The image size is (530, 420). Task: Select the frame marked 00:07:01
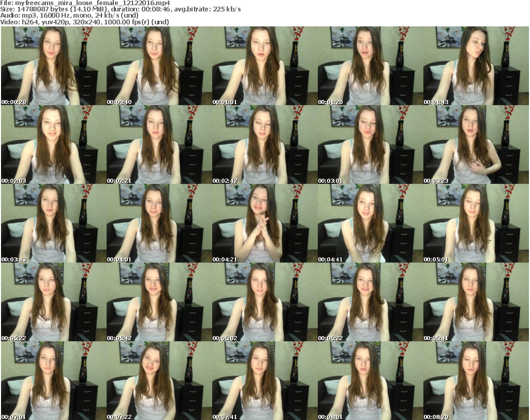[53, 381]
